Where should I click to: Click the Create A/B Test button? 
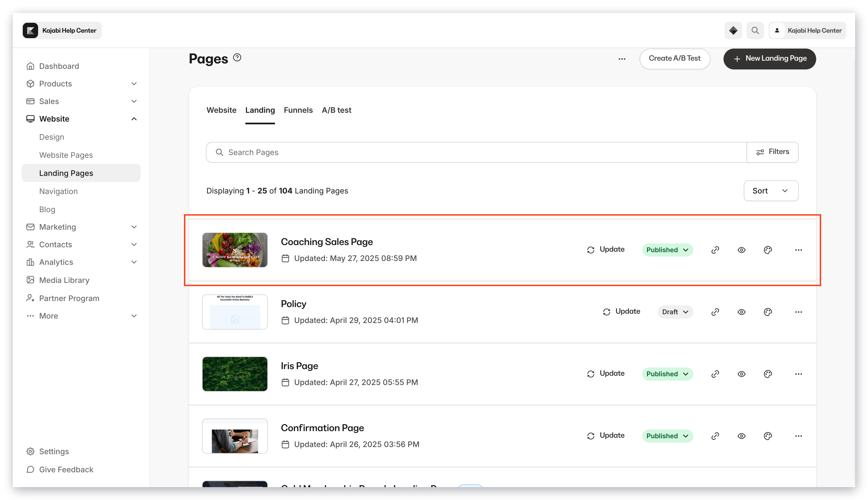[x=674, y=58]
